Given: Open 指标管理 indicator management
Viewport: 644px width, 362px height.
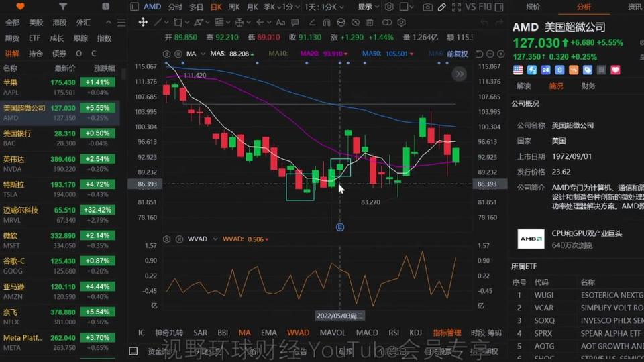Looking at the screenshot, I should (x=447, y=333).
